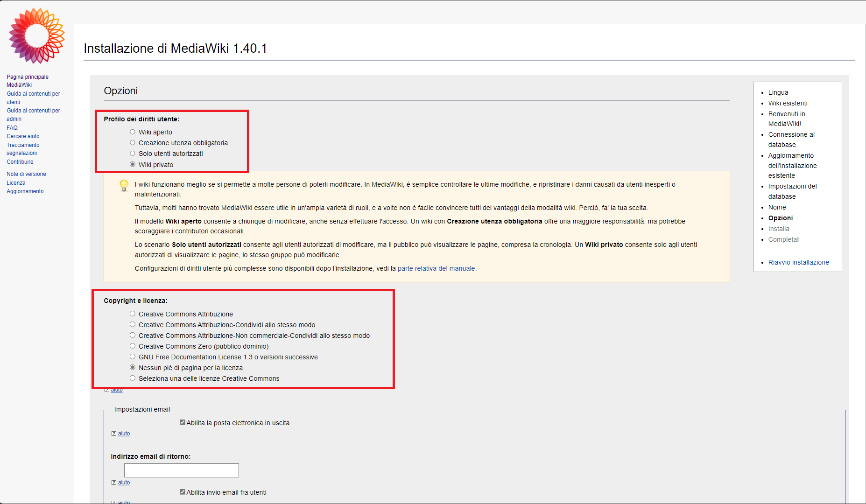
Task: Open Licenza sidebar link
Action: (x=16, y=183)
